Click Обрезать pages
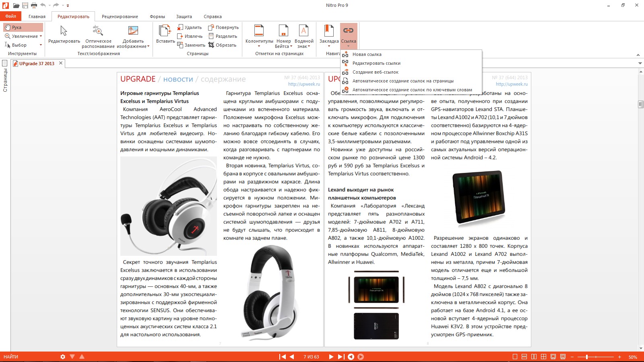Screen dimensions: 644x362 click(x=222, y=45)
